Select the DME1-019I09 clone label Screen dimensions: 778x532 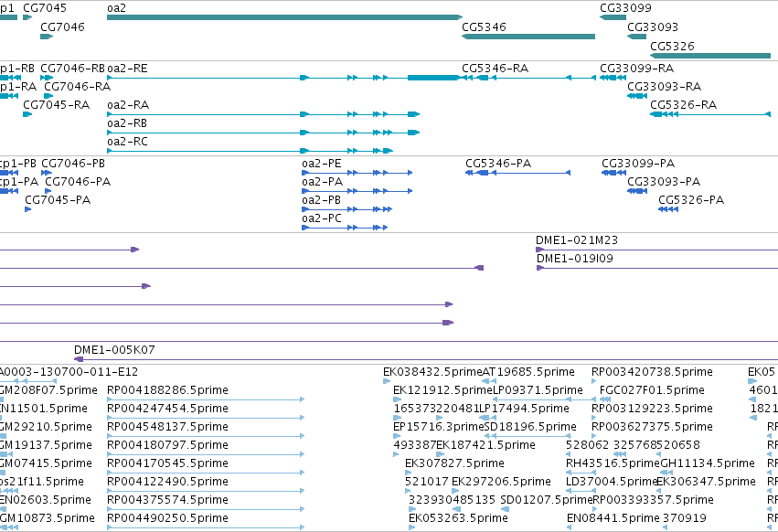(x=574, y=259)
